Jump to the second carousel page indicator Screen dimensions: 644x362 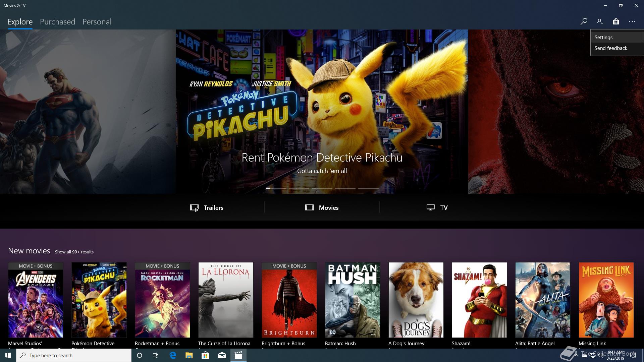299,188
